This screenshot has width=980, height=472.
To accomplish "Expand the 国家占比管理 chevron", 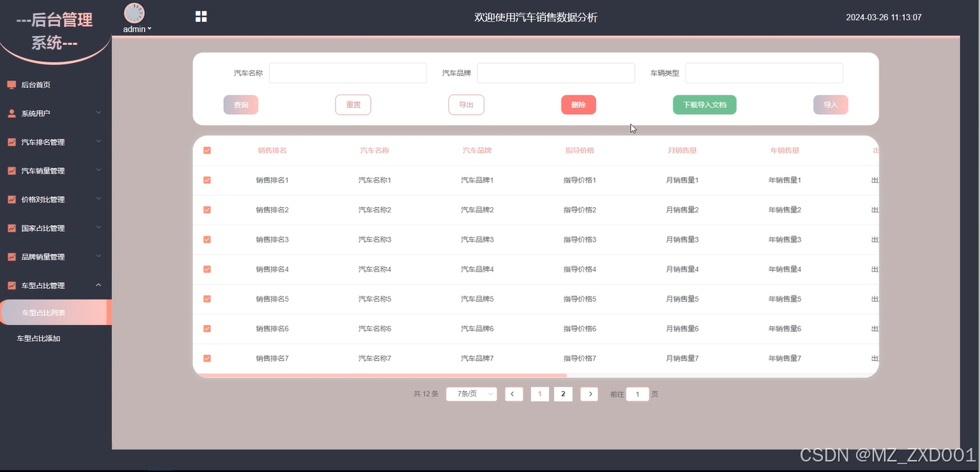I will 98,228.
